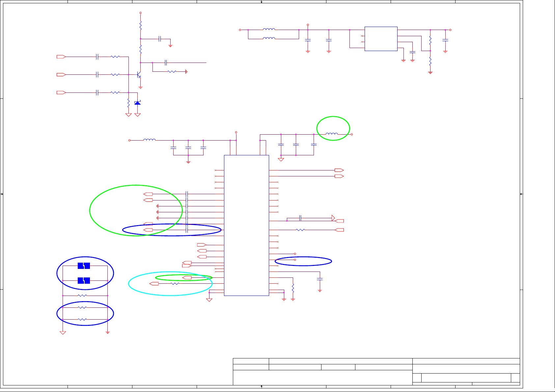Click the output terminal right of the regulator
The image size is (555, 392).
click(450, 30)
